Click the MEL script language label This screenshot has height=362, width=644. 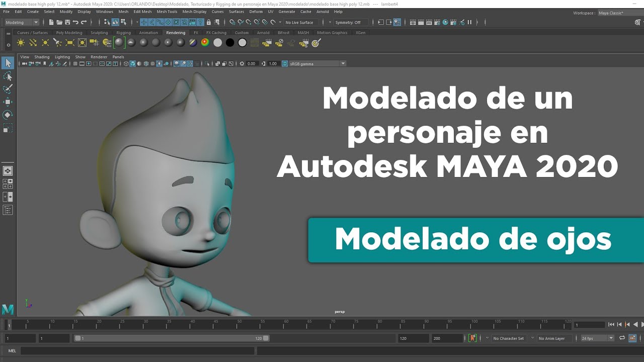point(12,351)
